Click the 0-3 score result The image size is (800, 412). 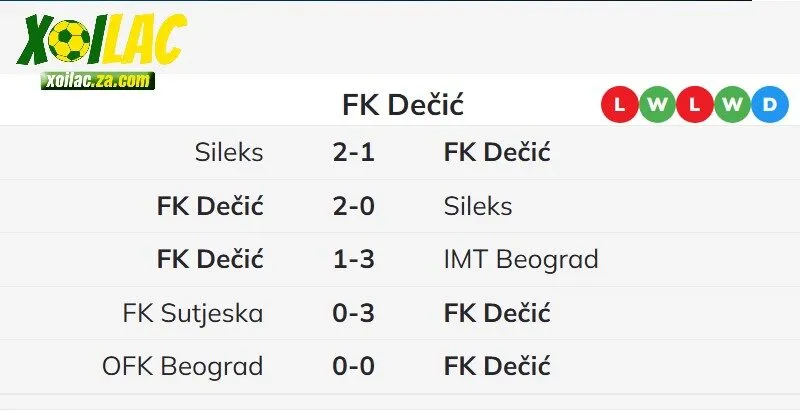pos(353,313)
